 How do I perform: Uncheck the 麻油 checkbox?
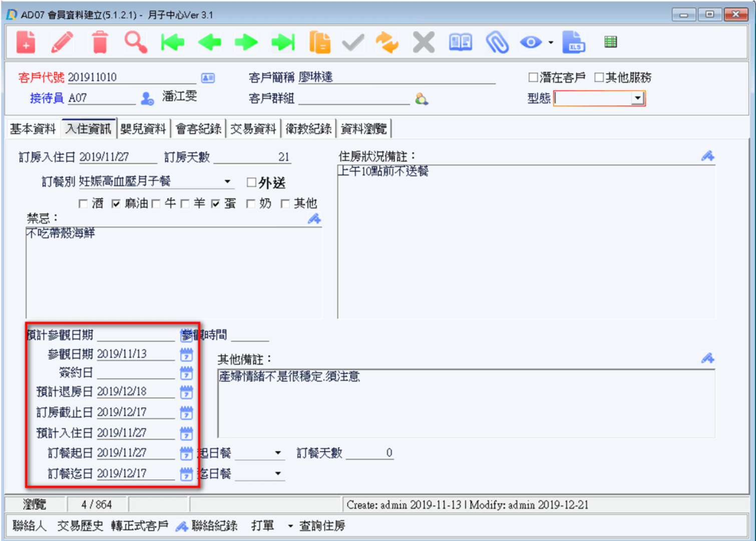(116, 204)
